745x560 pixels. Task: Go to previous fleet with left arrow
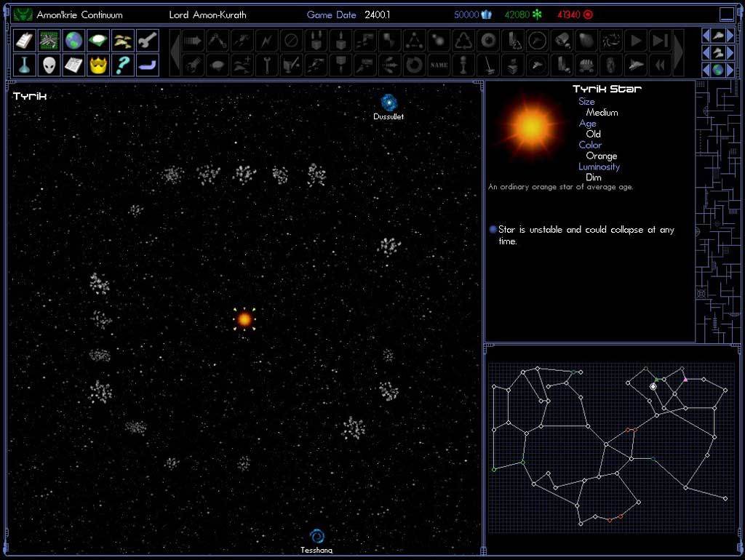tap(706, 52)
